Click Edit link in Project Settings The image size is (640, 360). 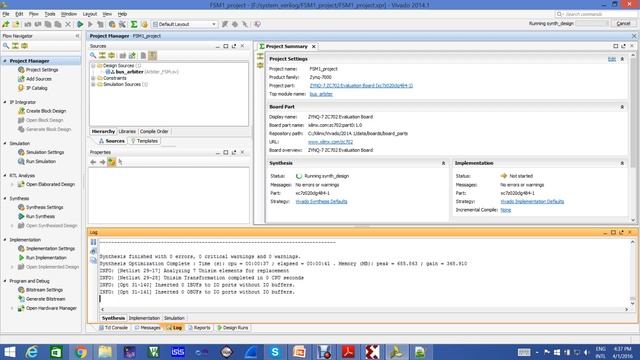pos(611,59)
